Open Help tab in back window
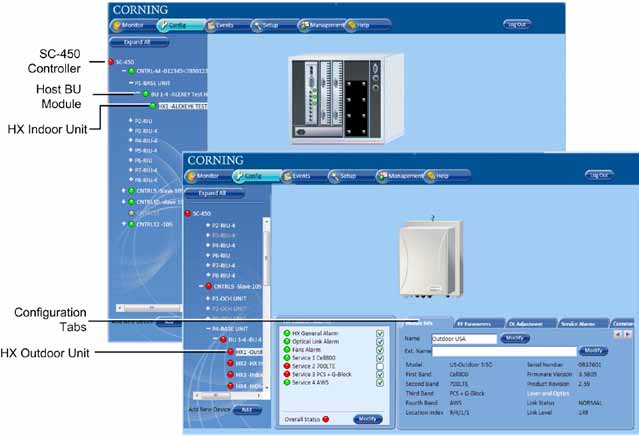This screenshot has height=436, width=639. [367, 25]
